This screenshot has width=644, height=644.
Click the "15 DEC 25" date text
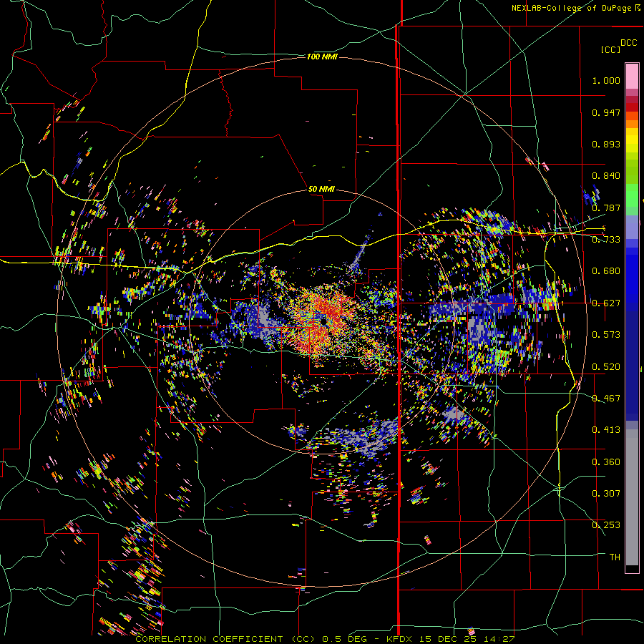[448, 639]
